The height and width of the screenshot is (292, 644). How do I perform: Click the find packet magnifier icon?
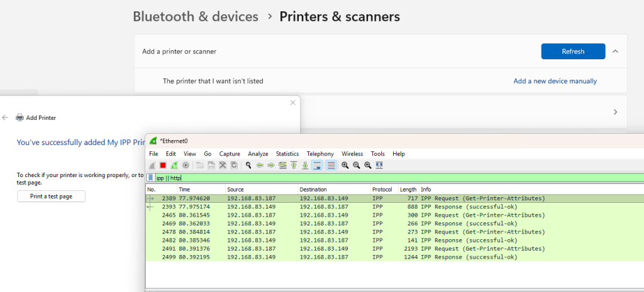click(249, 165)
